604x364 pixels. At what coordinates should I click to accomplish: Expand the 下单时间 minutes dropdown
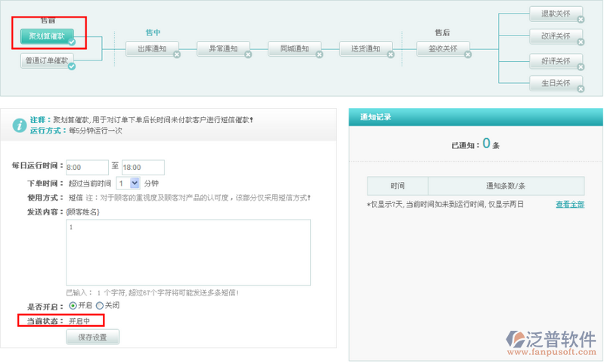tap(135, 183)
